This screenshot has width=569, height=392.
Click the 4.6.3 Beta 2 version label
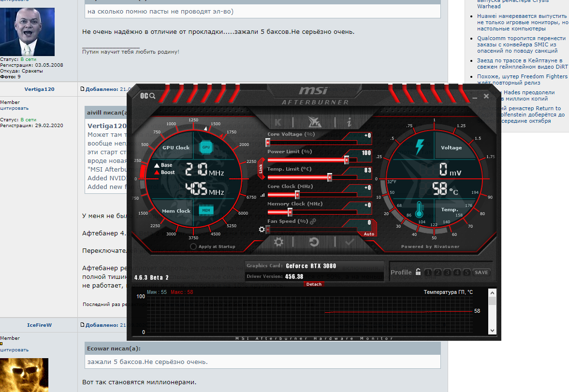151,277
